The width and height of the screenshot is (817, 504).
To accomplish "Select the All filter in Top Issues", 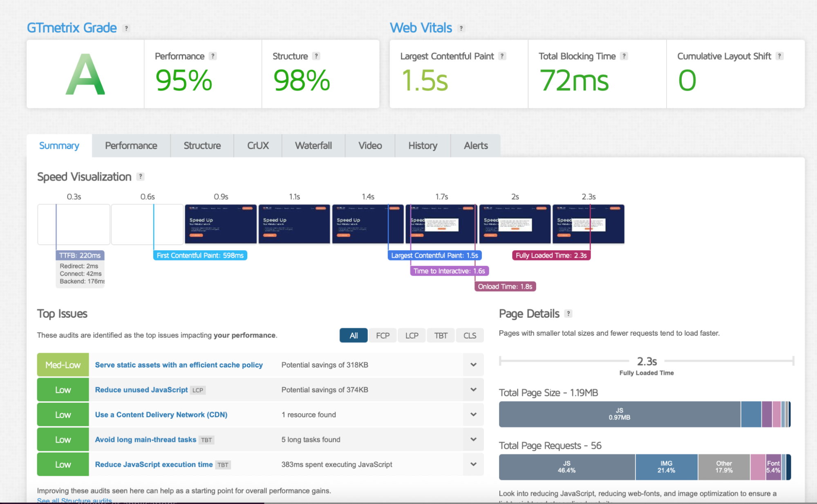I will pos(354,335).
